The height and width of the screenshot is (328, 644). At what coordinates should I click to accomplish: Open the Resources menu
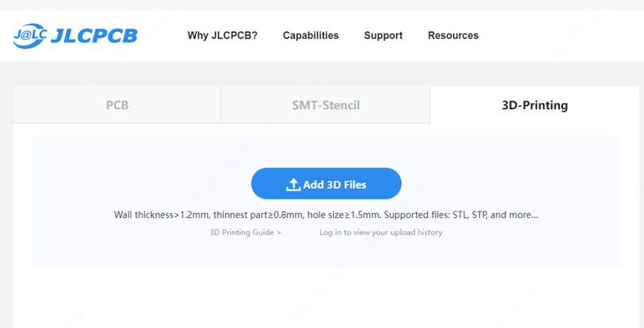[453, 35]
